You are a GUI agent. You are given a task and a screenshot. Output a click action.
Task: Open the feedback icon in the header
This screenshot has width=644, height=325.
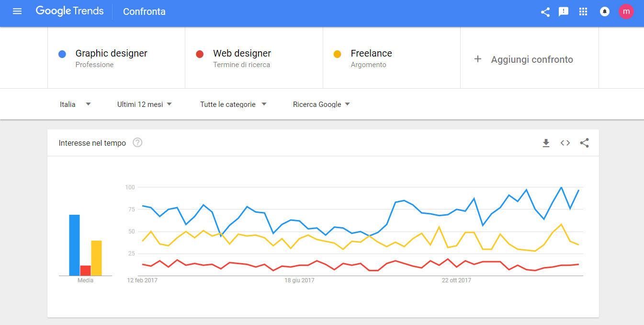[x=564, y=12]
